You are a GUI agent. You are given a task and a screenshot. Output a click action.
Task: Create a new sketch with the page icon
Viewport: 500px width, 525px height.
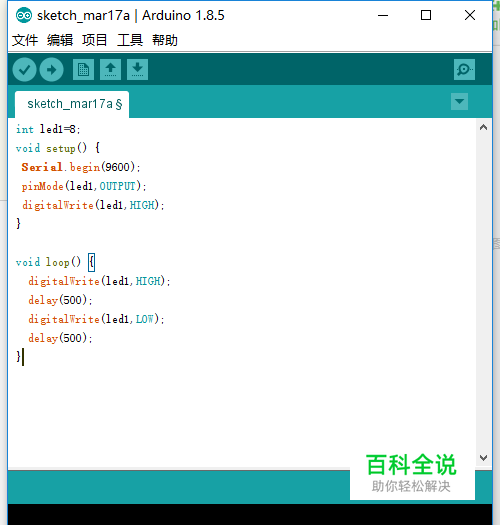(83, 70)
